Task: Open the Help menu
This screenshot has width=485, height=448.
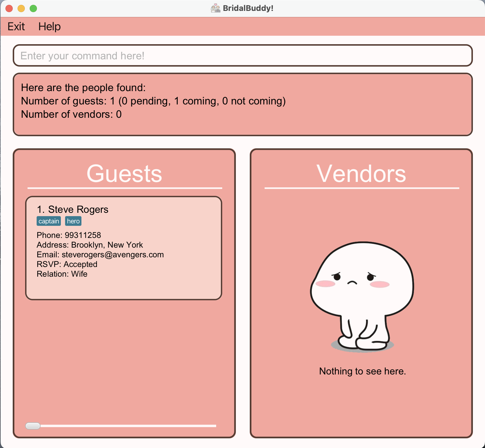Action: (x=49, y=27)
